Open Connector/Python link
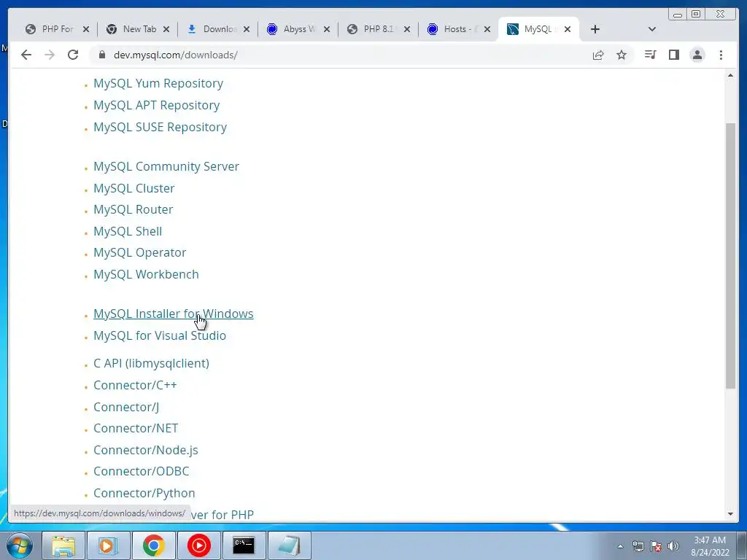 [144, 494]
